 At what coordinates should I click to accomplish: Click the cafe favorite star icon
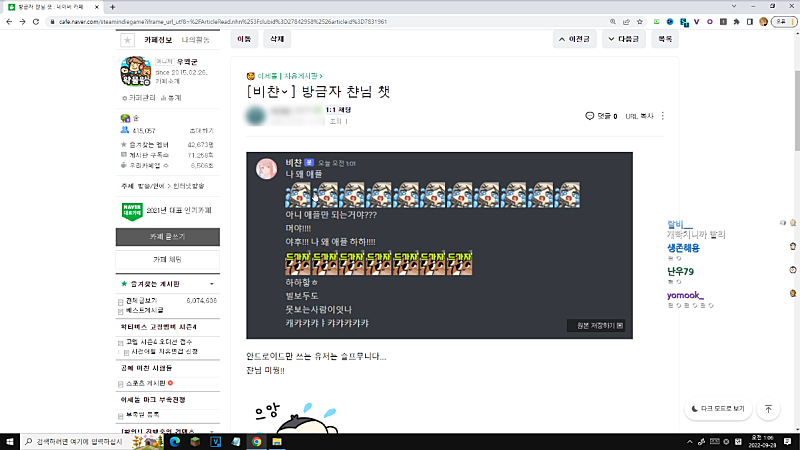pyautogui.click(x=128, y=40)
